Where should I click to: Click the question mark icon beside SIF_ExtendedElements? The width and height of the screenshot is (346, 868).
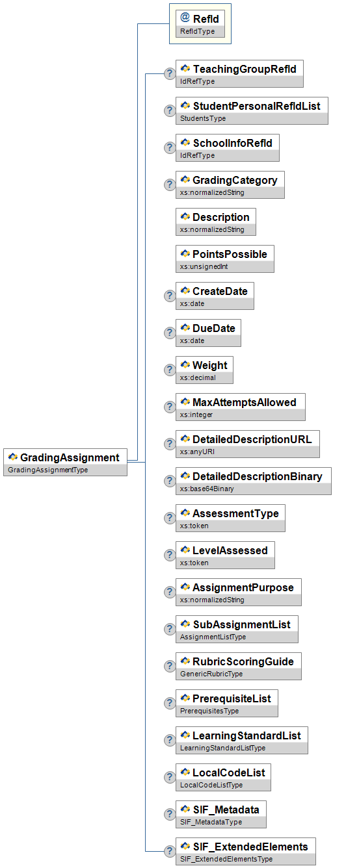(169, 851)
